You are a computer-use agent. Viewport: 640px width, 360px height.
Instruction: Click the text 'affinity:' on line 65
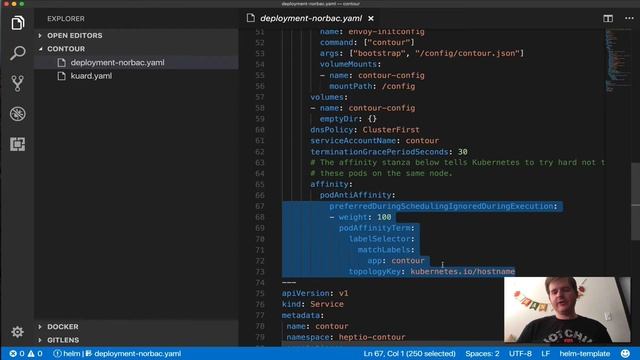[331, 184]
